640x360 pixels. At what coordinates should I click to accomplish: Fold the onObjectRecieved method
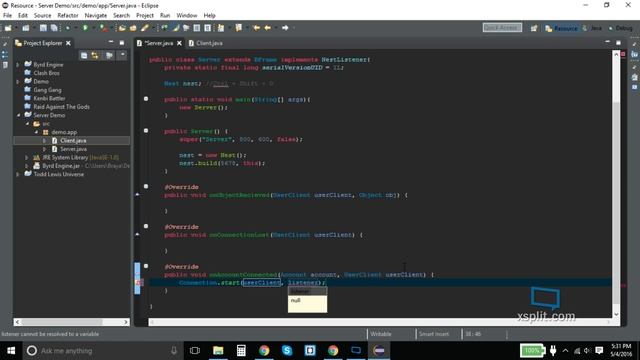click(x=146, y=187)
